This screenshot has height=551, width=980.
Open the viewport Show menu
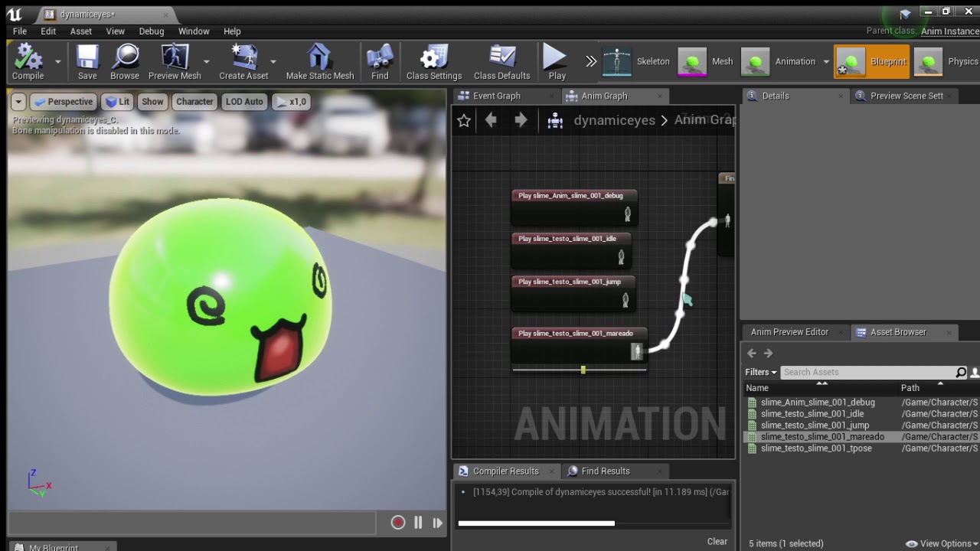click(x=152, y=102)
